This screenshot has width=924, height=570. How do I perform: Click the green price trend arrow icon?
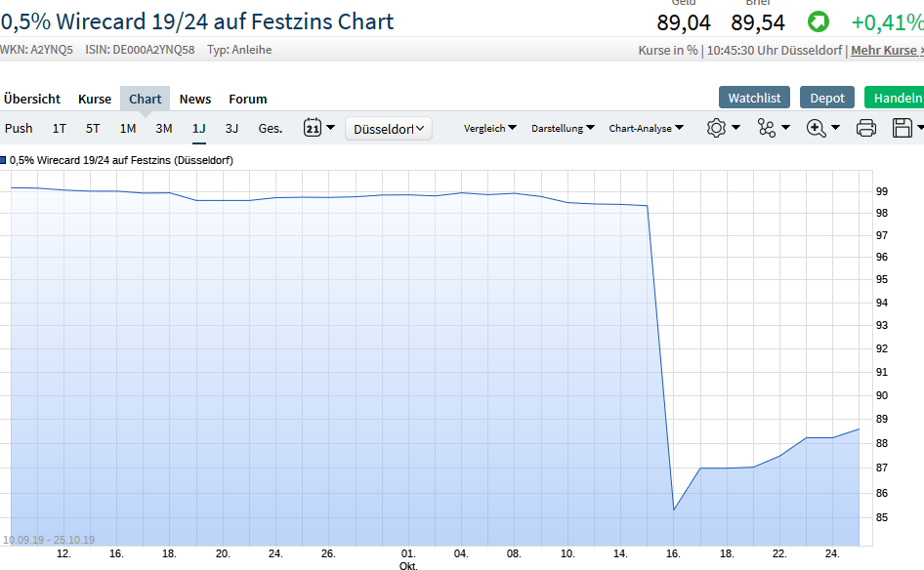click(x=818, y=22)
